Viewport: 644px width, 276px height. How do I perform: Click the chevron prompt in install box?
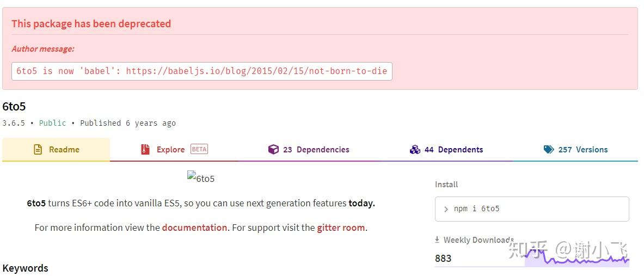[x=446, y=209]
